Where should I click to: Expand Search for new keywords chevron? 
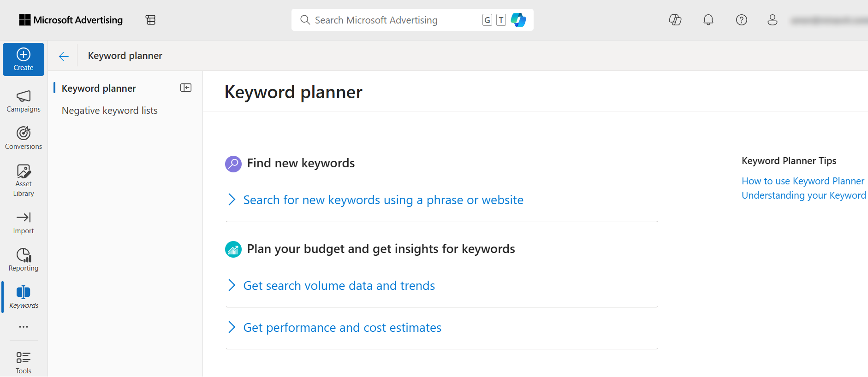point(232,200)
